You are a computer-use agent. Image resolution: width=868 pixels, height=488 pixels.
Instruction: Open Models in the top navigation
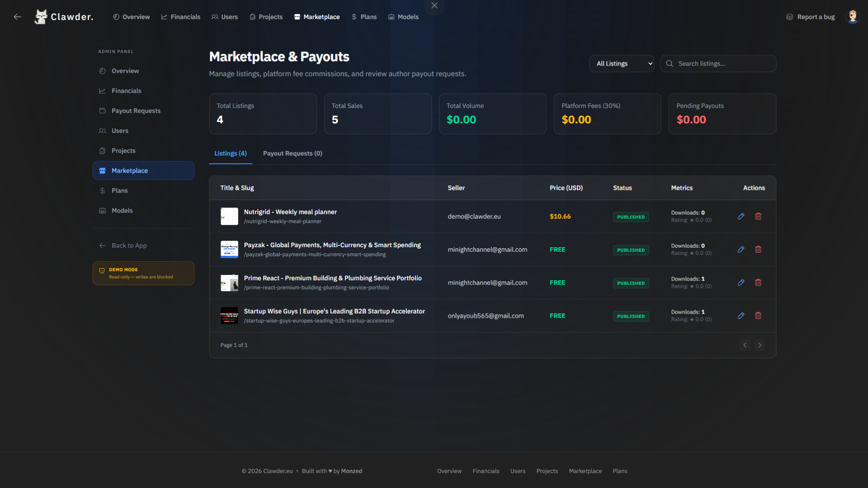pos(403,17)
